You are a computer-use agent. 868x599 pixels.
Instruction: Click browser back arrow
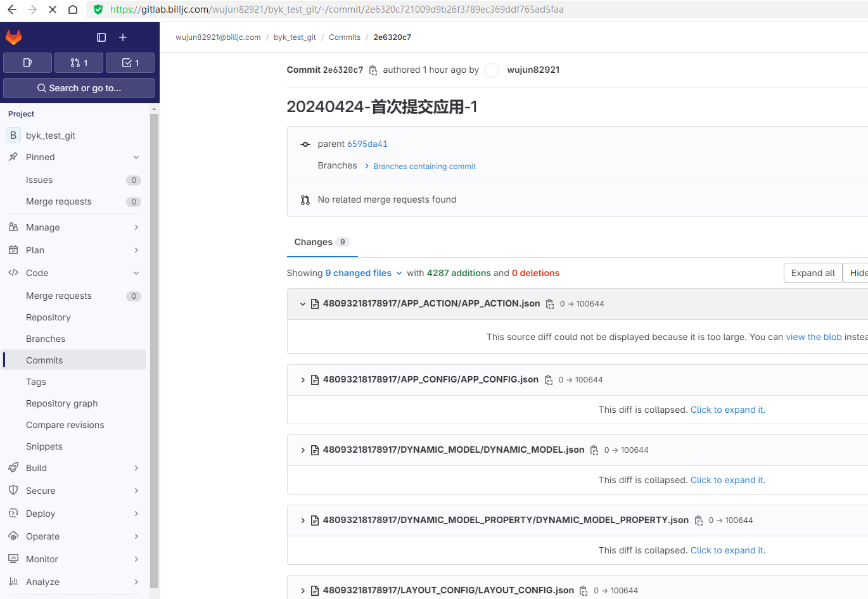coord(12,9)
